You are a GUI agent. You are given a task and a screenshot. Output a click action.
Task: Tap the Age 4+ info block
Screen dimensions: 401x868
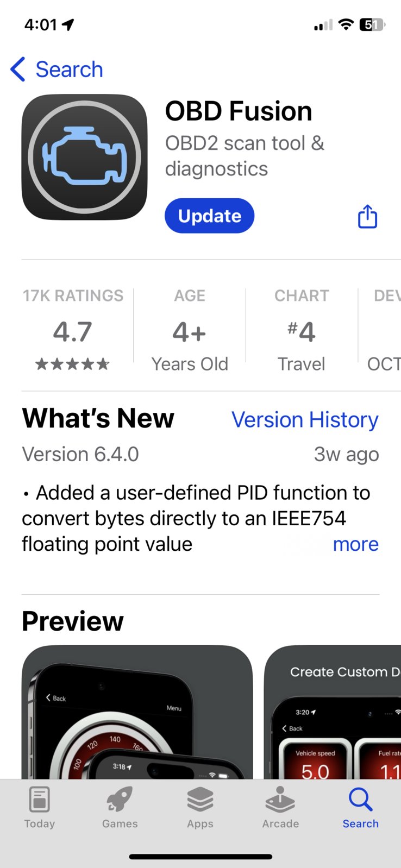[x=190, y=329]
